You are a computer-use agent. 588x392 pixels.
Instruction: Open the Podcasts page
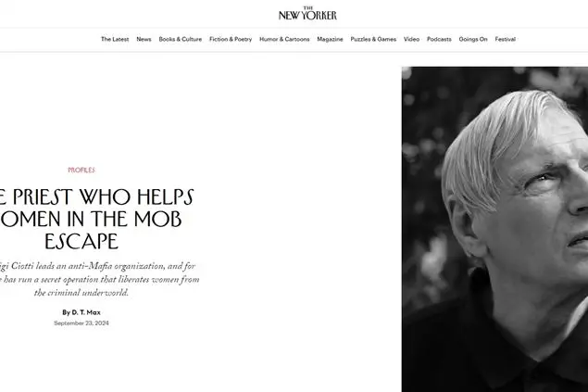pos(439,39)
